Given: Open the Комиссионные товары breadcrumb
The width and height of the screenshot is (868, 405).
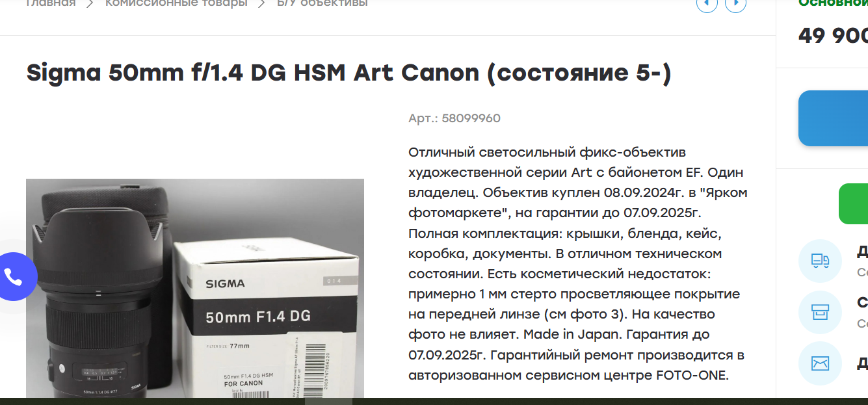Looking at the screenshot, I should (x=176, y=3).
